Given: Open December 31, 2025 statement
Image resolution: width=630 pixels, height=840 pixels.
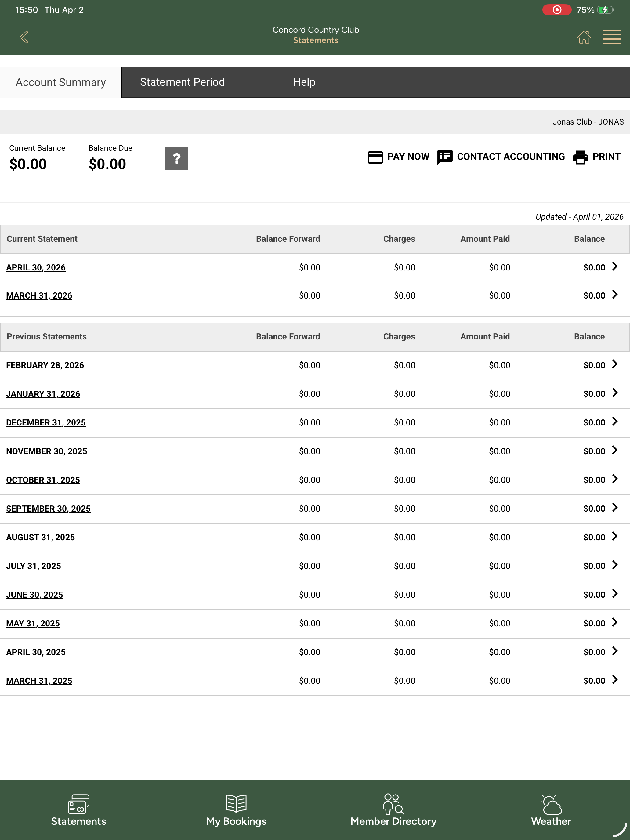Looking at the screenshot, I should coord(46,423).
